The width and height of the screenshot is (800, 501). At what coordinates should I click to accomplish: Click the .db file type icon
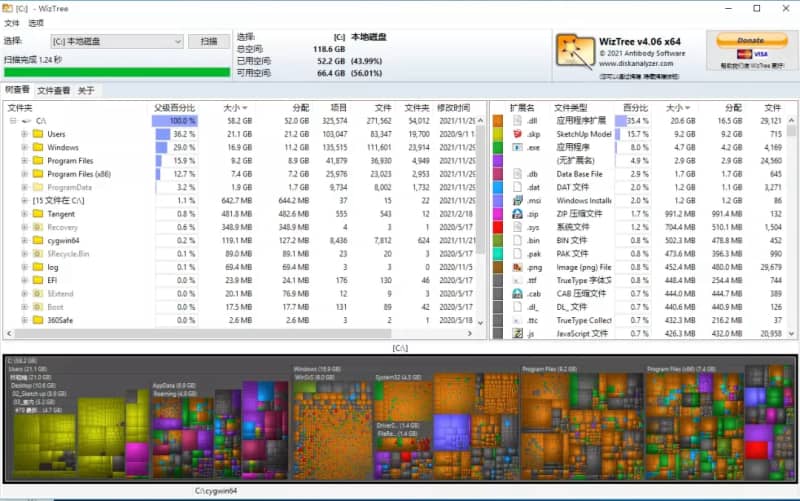517,174
